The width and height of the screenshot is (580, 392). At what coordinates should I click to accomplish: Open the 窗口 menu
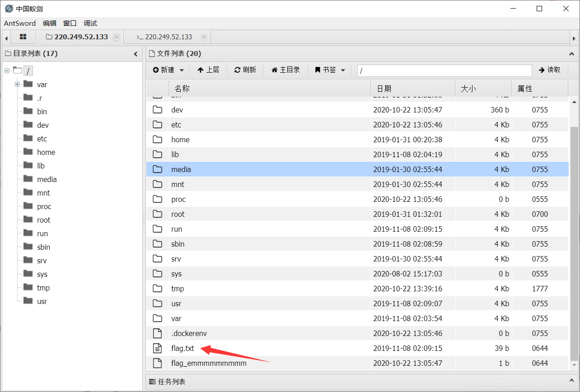(70, 23)
